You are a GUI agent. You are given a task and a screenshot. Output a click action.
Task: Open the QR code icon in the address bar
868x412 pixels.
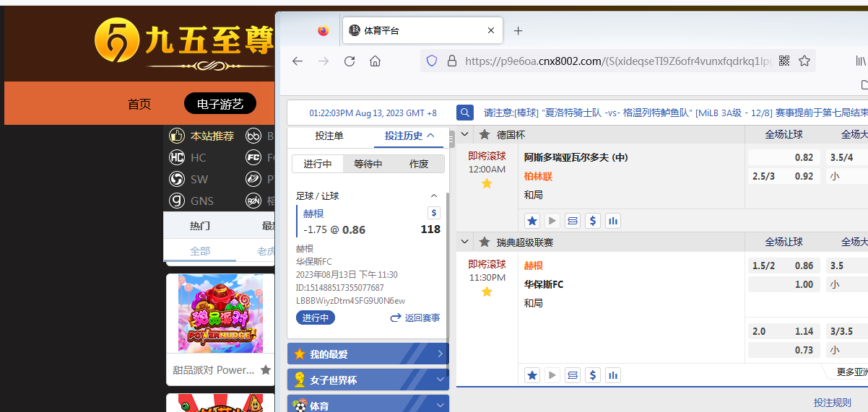pyautogui.click(x=784, y=61)
